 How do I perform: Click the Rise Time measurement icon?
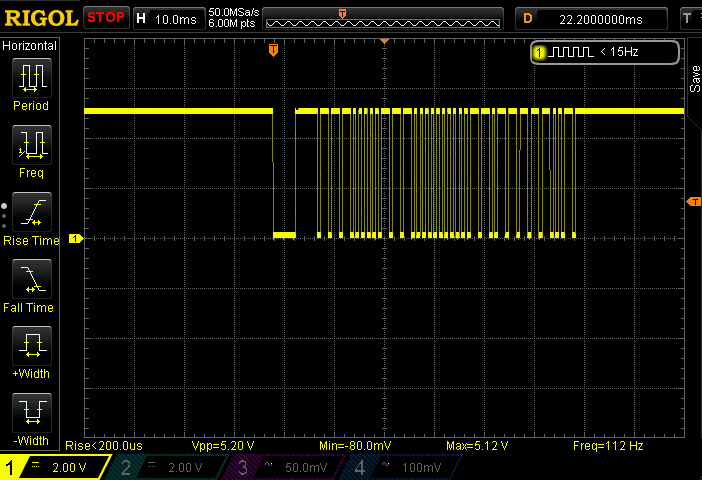pos(31,212)
